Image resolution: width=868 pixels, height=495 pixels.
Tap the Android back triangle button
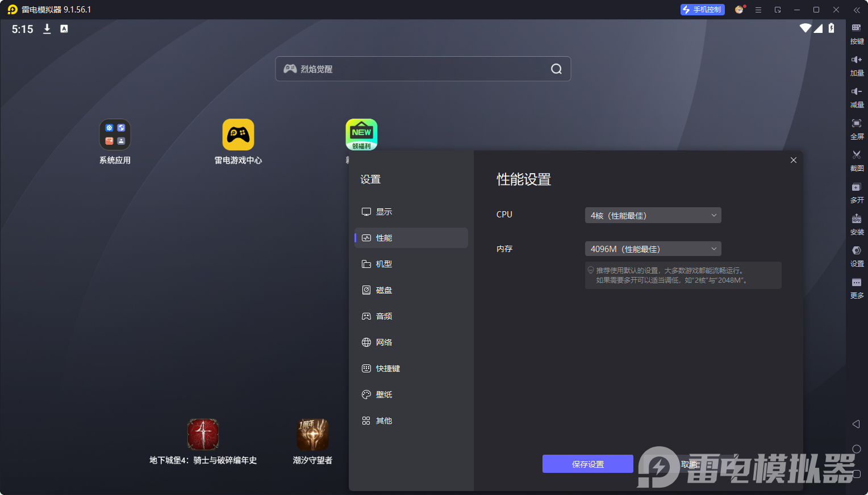[x=857, y=424]
